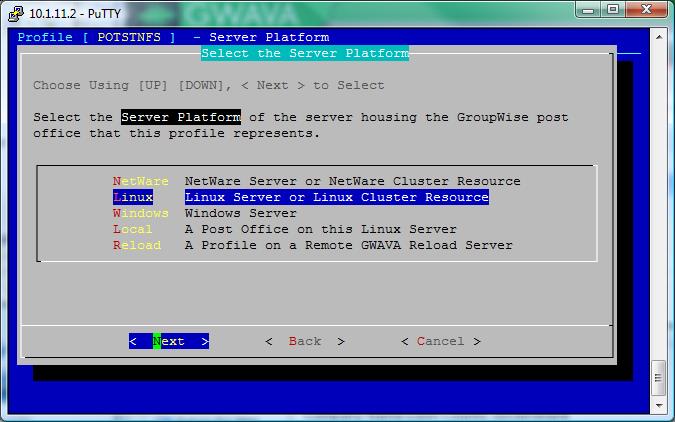The image size is (675, 422).
Task: Select the NetWare platform option
Action: click(140, 181)
